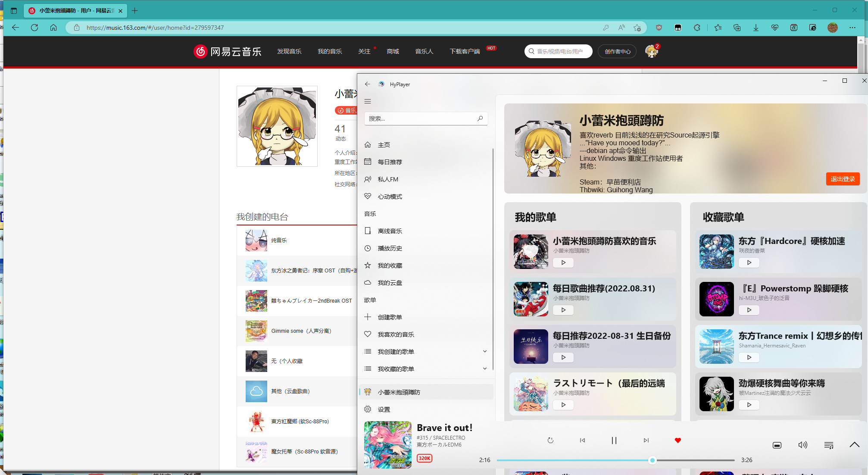Image resolution: width=868 pixels, height=475 pixels.
Task: Collapse 我收藏的歌单 playlist list
Action: tap(484, 369)
